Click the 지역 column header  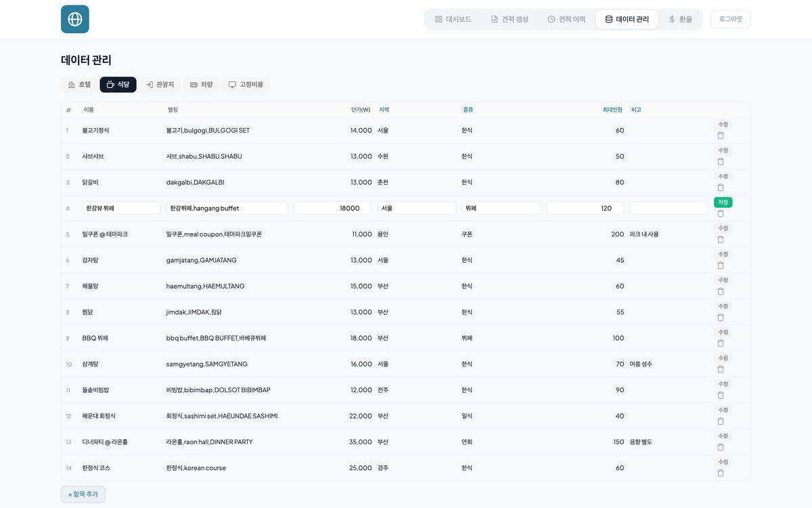click(x=384, y=110)
